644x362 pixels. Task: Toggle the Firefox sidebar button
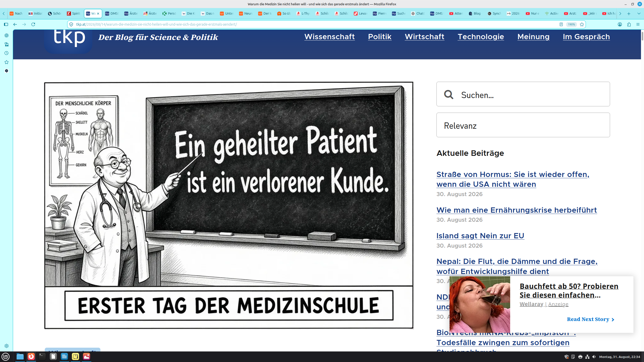coord(6,24)
